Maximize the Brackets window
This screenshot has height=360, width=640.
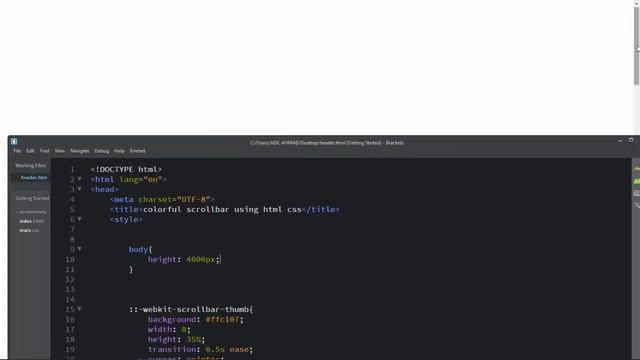(631, 140)
